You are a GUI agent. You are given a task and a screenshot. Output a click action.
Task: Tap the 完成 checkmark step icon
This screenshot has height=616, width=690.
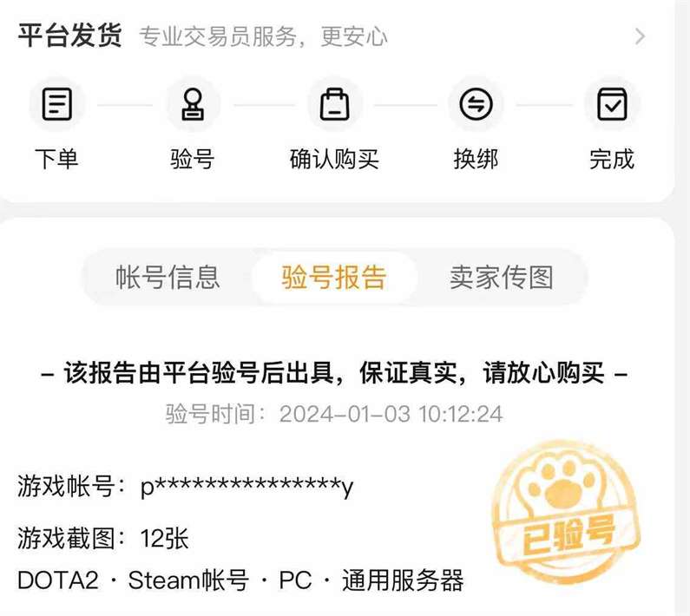(612, 104)
